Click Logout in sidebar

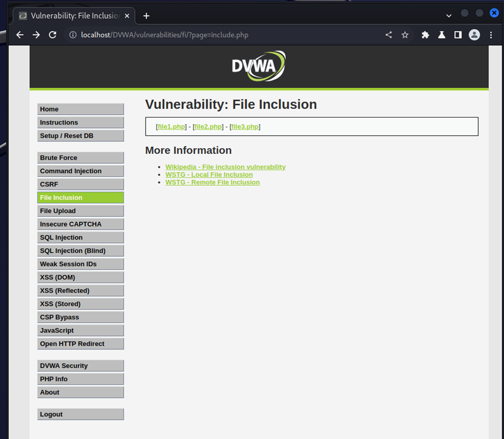(80, 414)
